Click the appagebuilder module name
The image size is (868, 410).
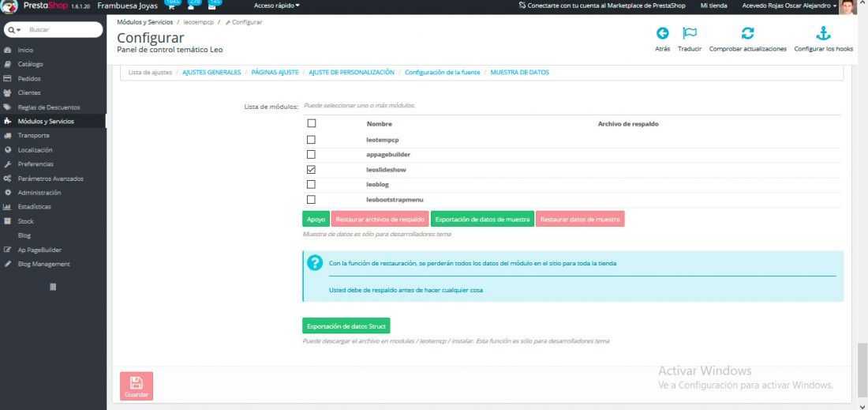tap(388, 155)
